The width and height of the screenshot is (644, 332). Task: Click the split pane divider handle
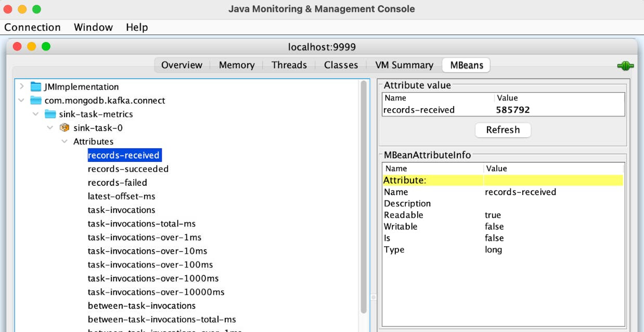click(x=373, y=297)
